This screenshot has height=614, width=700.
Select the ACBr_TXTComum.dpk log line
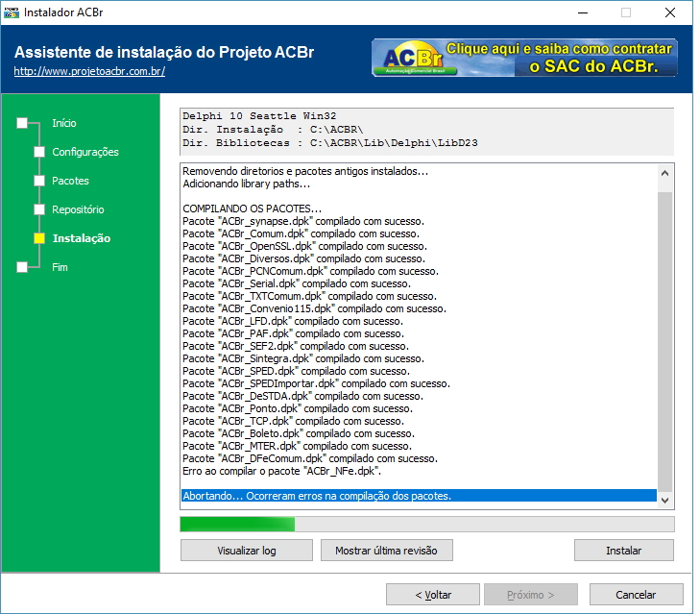click(309, 296)
